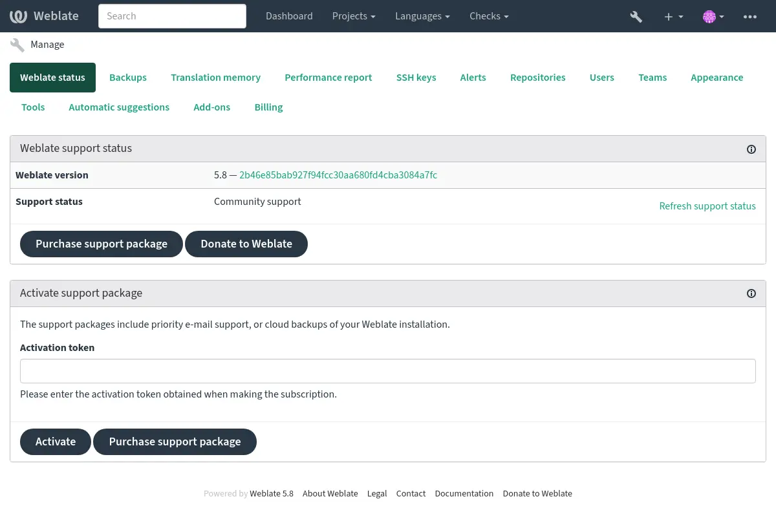The height and width of the screenshot is (532, 776).
Task: Open the Legal footer link
Action: coord(377,493)
